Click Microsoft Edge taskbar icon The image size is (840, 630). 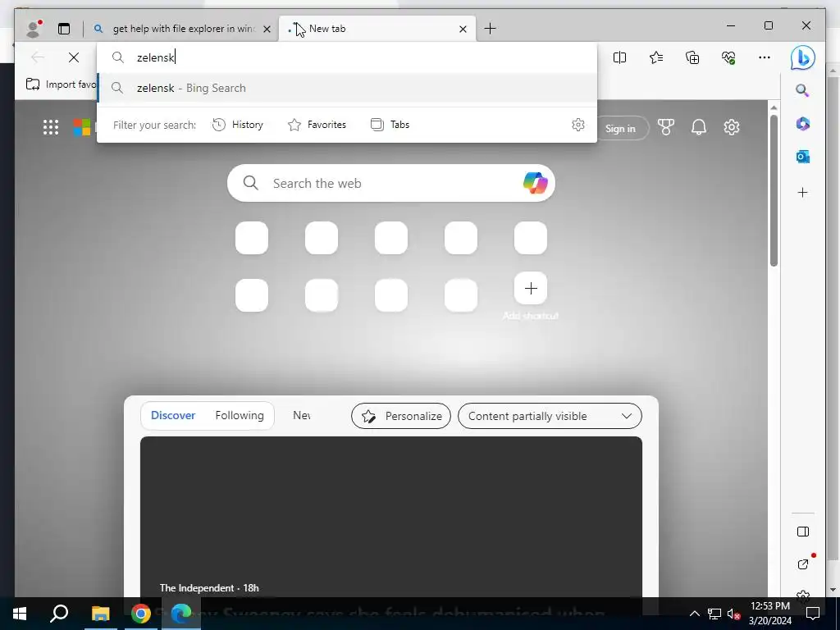click(x=181, y=614)
